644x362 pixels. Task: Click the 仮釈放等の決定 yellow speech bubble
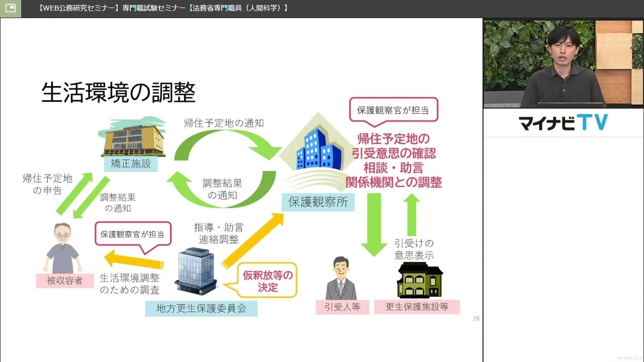[x=268, y=281]
